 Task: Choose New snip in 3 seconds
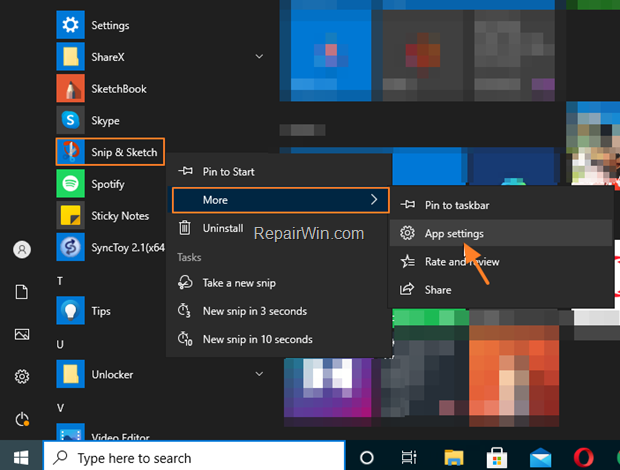279,311
